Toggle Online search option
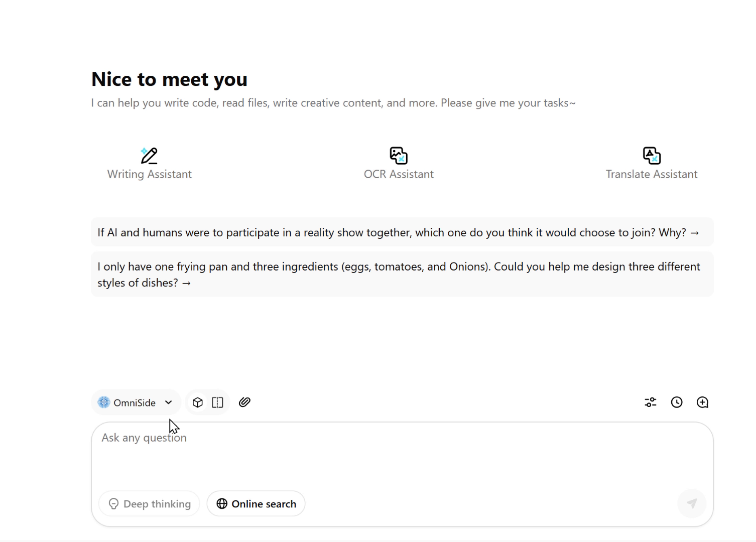Screen dimensions: 756x542 (256, 504)
